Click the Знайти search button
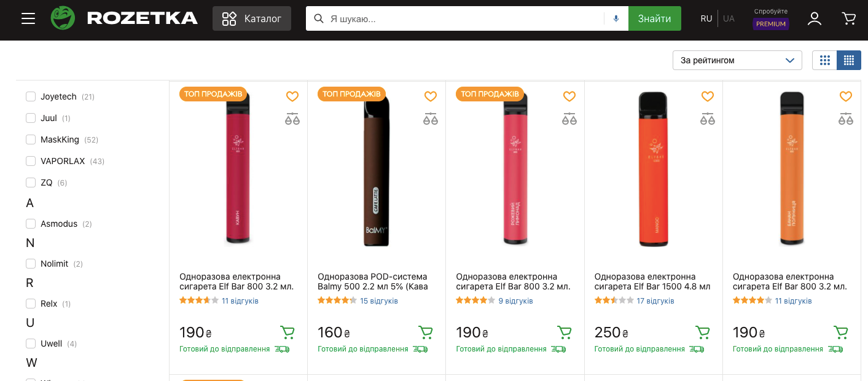This screenshot has width=868, height=381. point(655,18)
